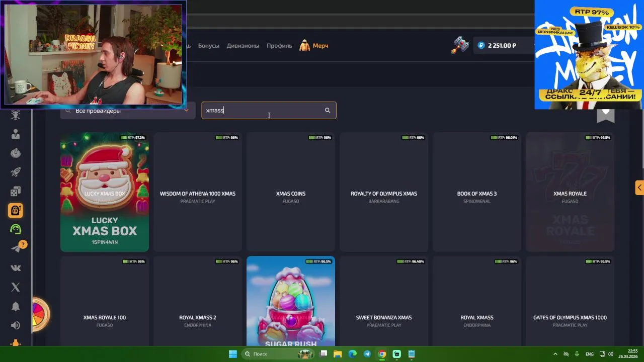Open the Мерч menu item
644x362 pixels.
click(x=320, y=46)
